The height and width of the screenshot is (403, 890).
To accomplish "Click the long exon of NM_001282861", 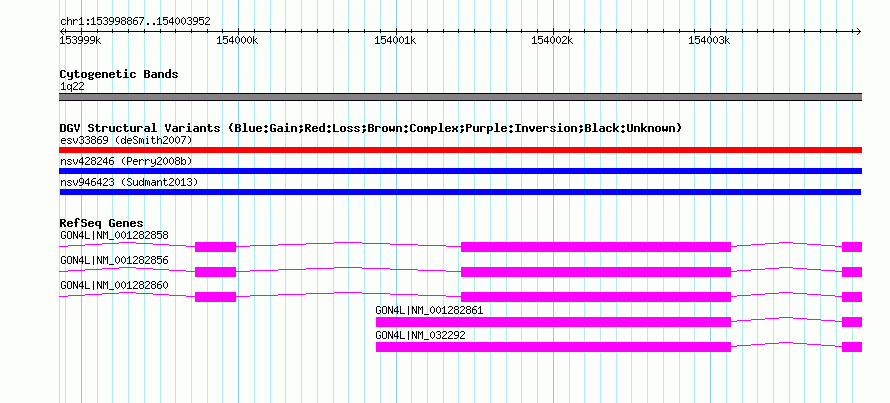I will (x=553, y=322).
